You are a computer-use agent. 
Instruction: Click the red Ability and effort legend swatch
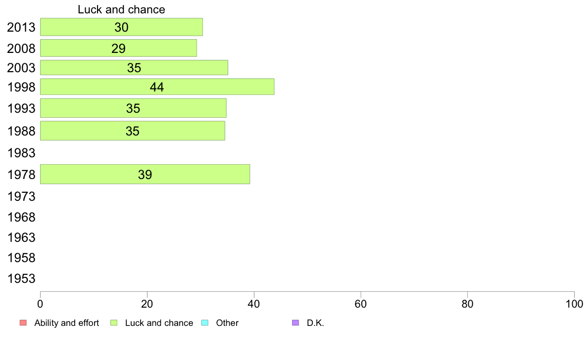23,323
